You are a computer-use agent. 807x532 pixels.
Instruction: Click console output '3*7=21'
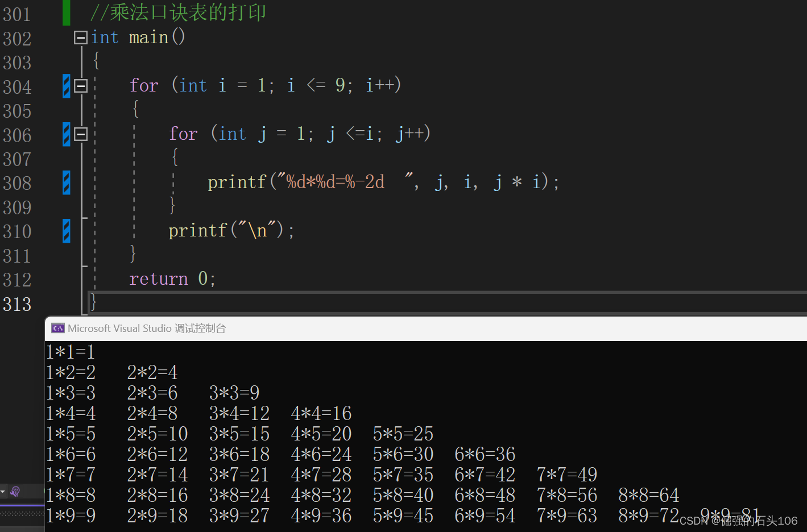[239, 475]
